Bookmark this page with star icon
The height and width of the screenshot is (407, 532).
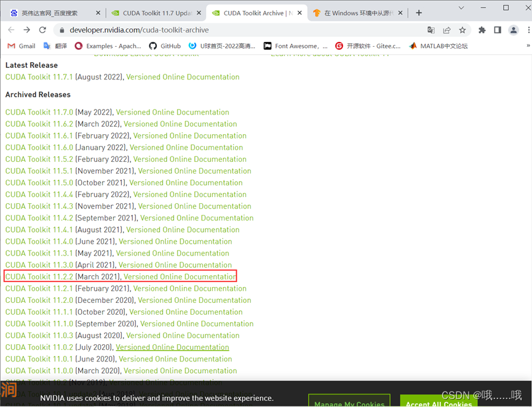463,30
